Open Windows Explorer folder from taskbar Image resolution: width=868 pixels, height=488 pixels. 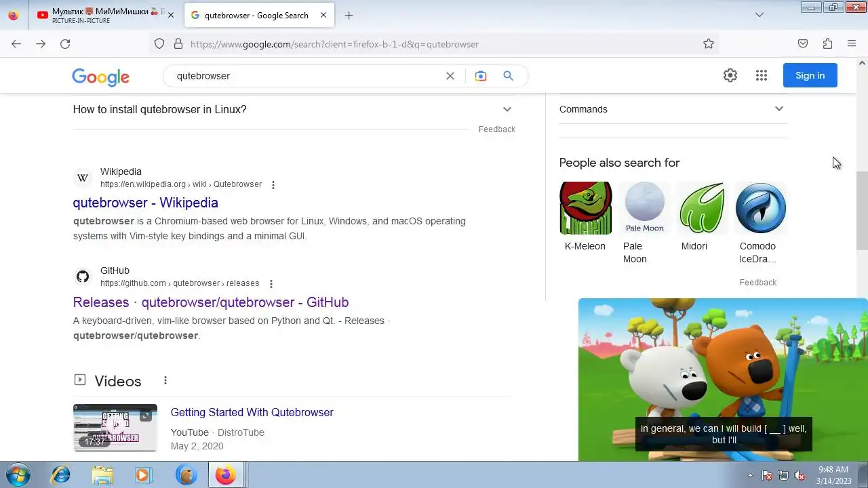(x=102, y=475)
